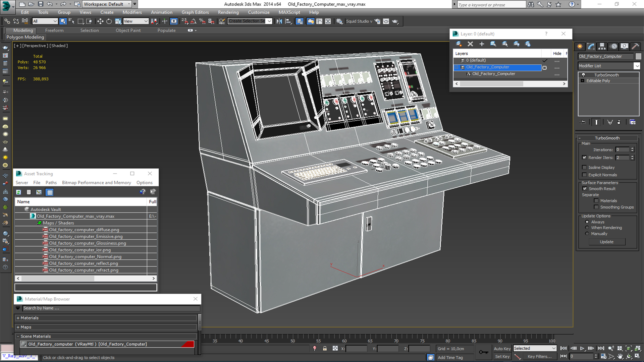Enable Explicit Normals checkbox

[585, 175]
